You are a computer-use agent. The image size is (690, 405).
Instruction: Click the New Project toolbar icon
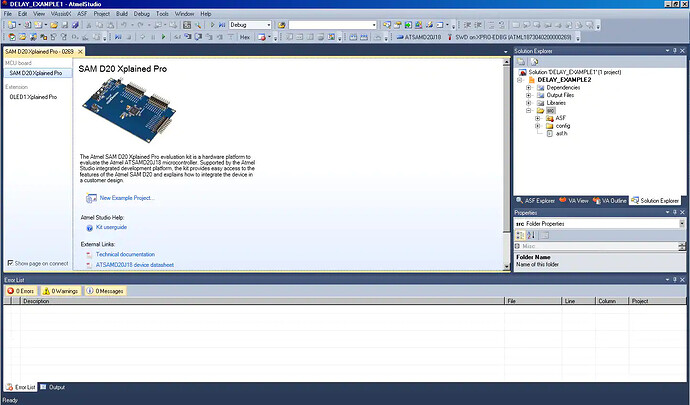11,25
